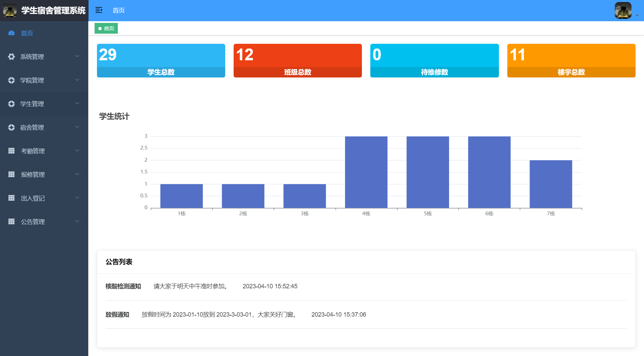Click the chart bar for 7栋
This screenshot has width=644, height=356.
tap(551, 184)
